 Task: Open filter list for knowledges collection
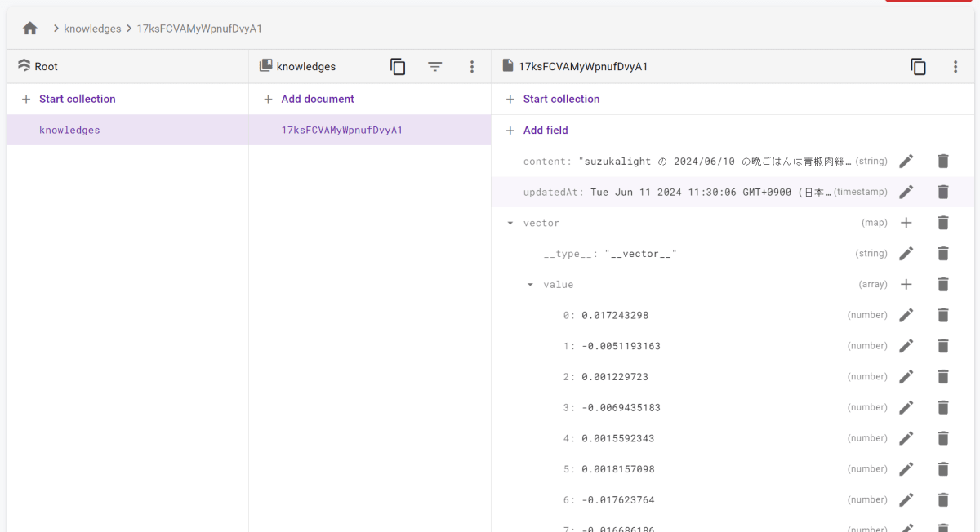(435, 67)
